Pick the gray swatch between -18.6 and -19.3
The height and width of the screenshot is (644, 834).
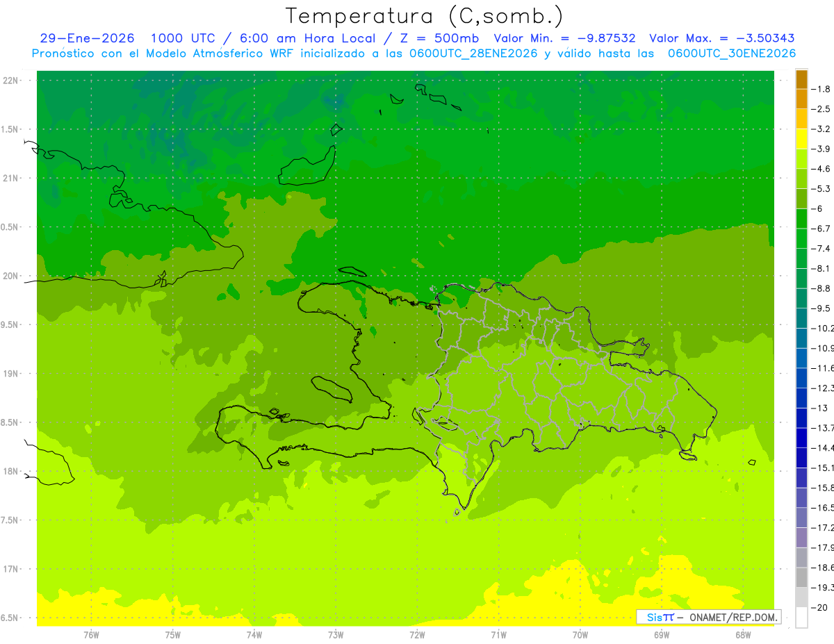801,577
